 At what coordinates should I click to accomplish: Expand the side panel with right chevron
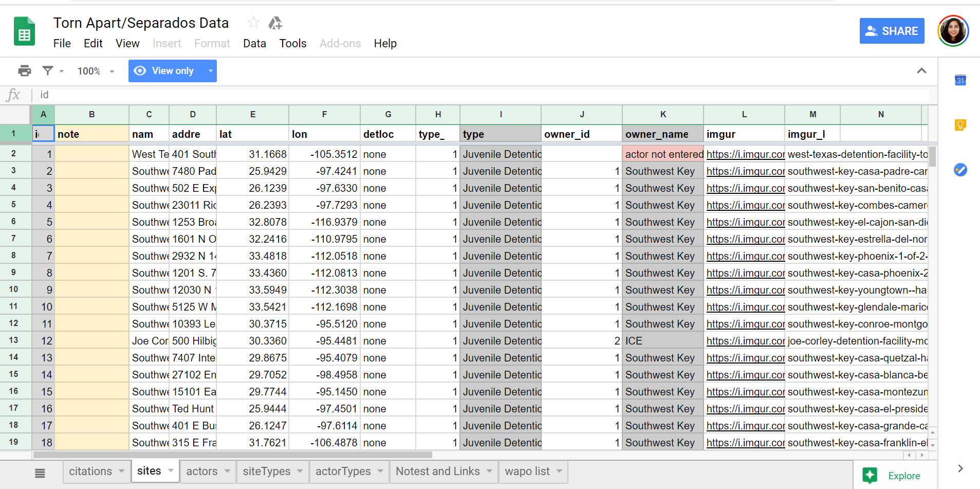(960, 468)
